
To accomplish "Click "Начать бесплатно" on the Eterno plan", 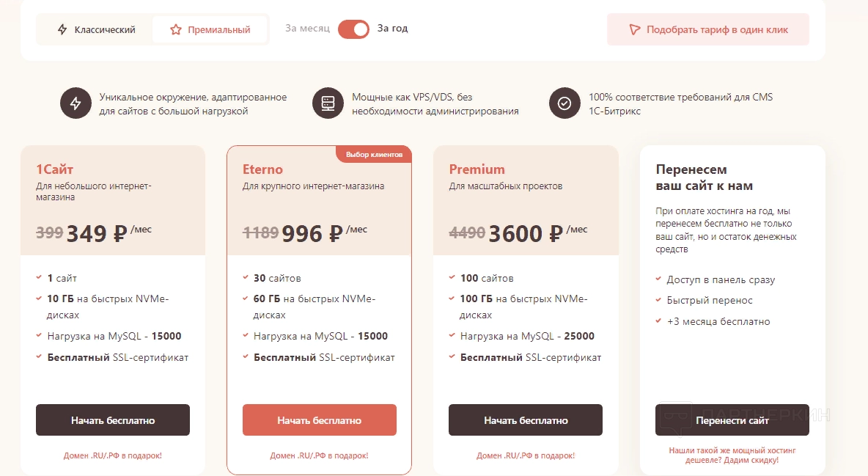I will tap(320, 420).
